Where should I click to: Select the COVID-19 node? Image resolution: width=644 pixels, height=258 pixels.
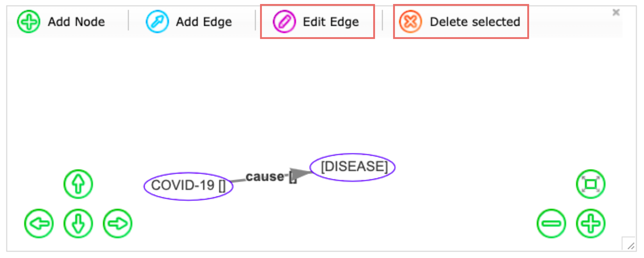pyautogui.click(x=188, y=186)
